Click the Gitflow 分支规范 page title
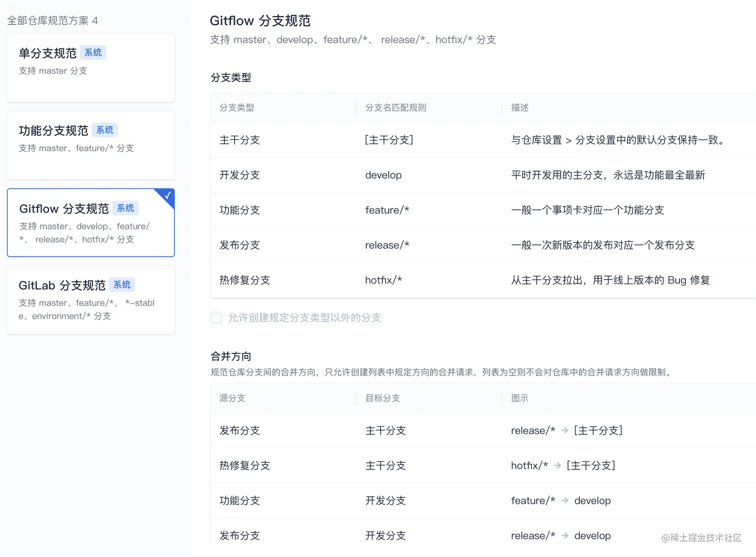 [x=260, y=20]
